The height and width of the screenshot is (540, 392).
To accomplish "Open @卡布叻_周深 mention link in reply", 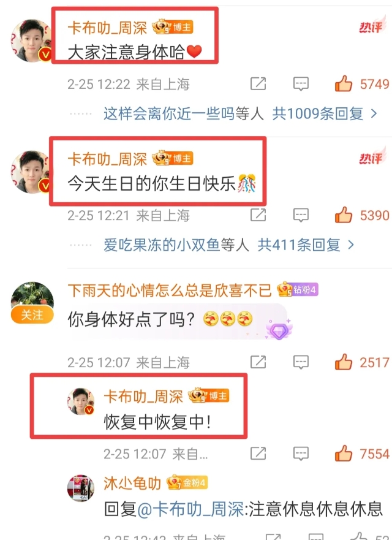I will pyautogui.click(x=190, y=509).
